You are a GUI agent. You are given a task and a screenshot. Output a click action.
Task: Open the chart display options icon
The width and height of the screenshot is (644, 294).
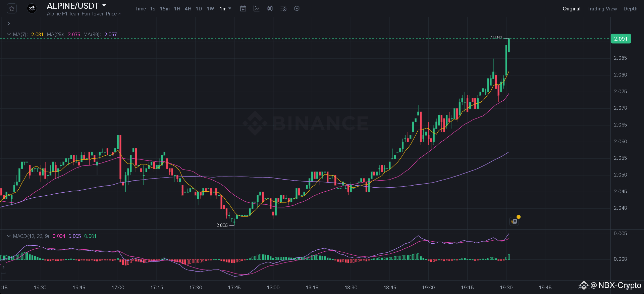[283, 8]
